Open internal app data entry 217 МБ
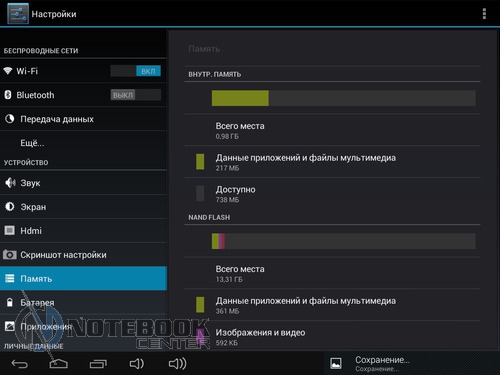This screenshot has height=375, width=500. point(332,162)
